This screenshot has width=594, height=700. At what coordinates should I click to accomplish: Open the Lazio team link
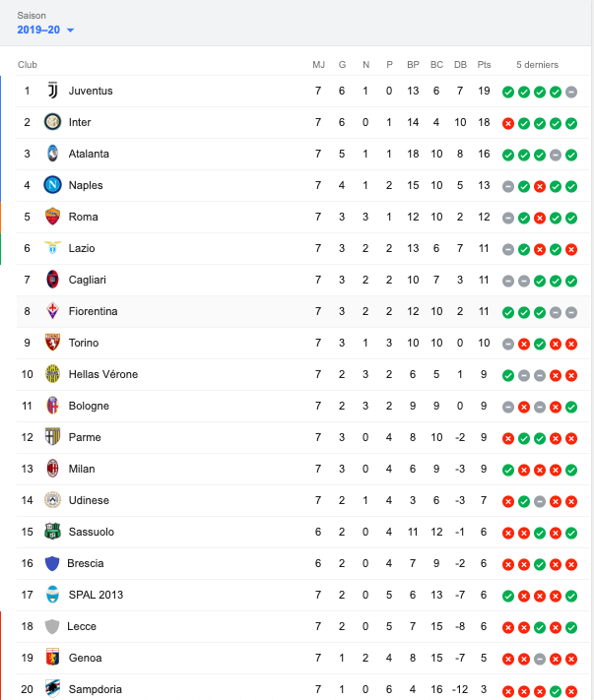tap(82, 248)
